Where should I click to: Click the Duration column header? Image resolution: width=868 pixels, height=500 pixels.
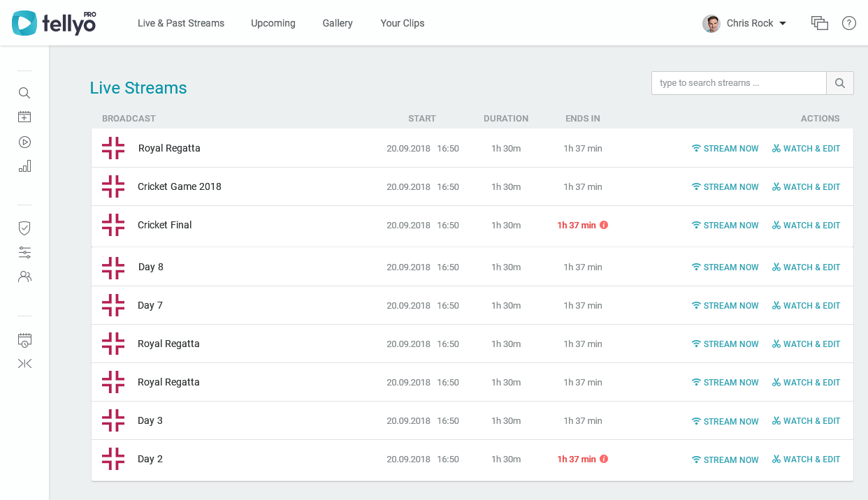(x=506, y=119)
